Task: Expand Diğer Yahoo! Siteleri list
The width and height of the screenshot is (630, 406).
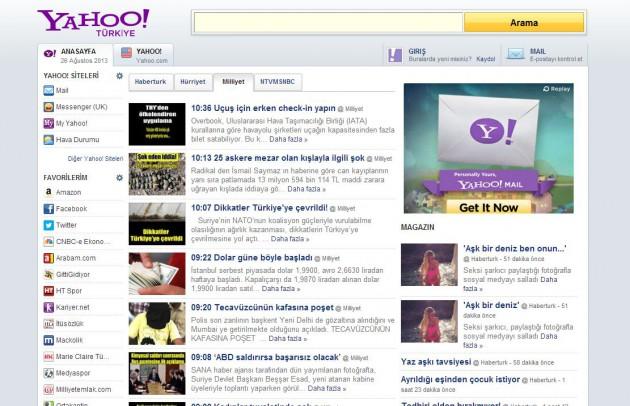Action: point(96,158)
